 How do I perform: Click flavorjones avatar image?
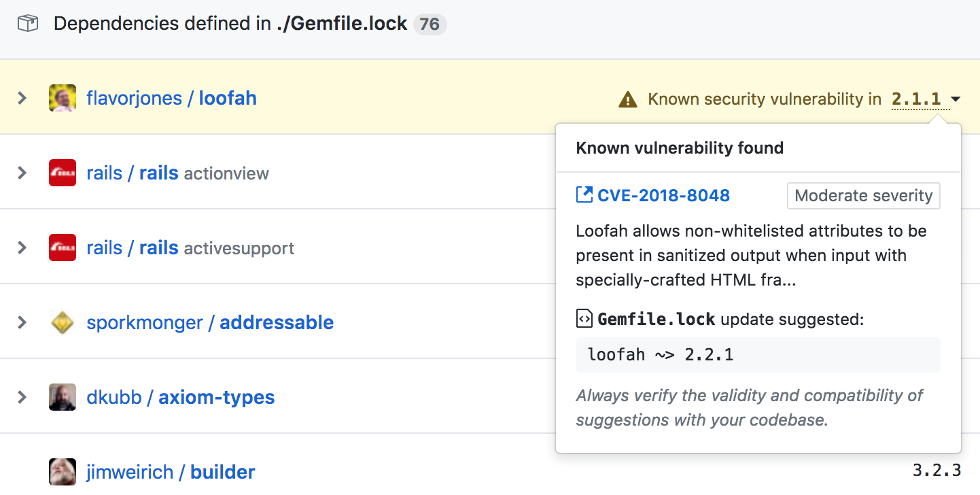(63, 98)
